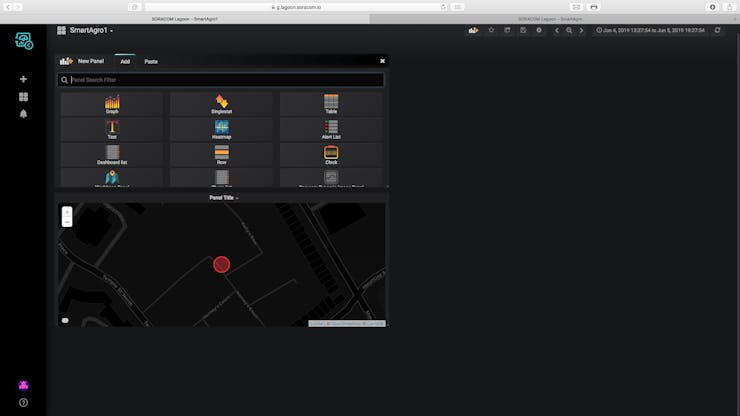Select the second SORACOM Lagoon browser tab
This screenshot has height=416, width=740.
(550, 19)
